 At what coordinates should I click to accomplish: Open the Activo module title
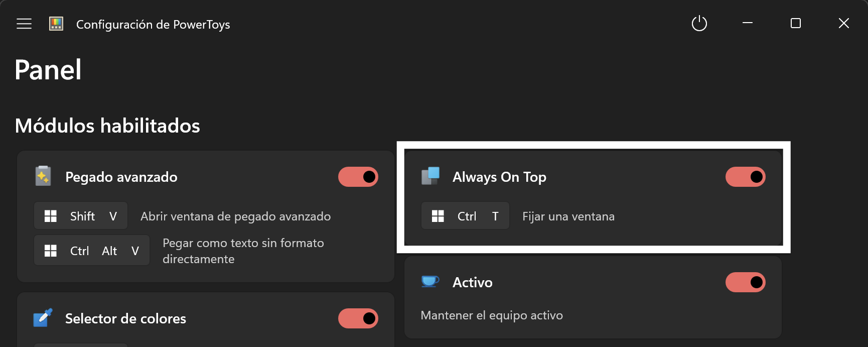coord(473,282)
